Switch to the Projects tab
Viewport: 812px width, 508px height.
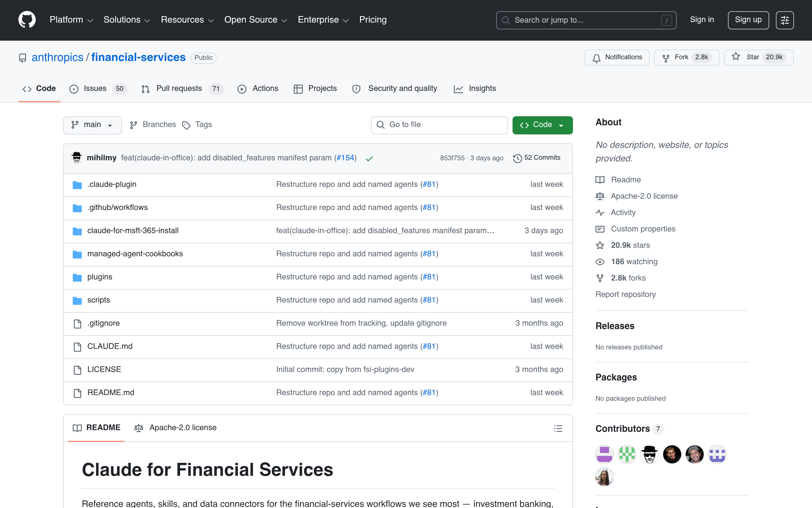tap(315, 89)
